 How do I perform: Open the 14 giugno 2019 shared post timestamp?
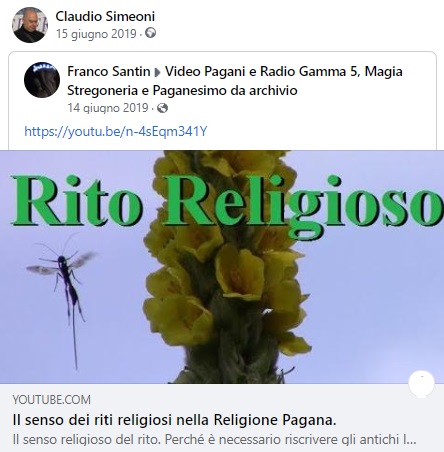pos(108,108)
